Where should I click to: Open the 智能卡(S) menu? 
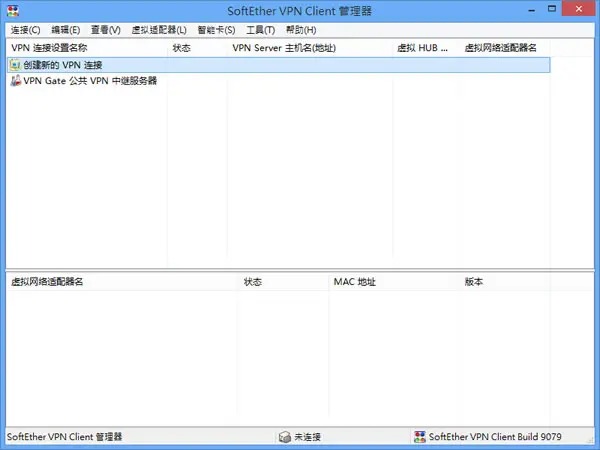click(x=216, y=30)
